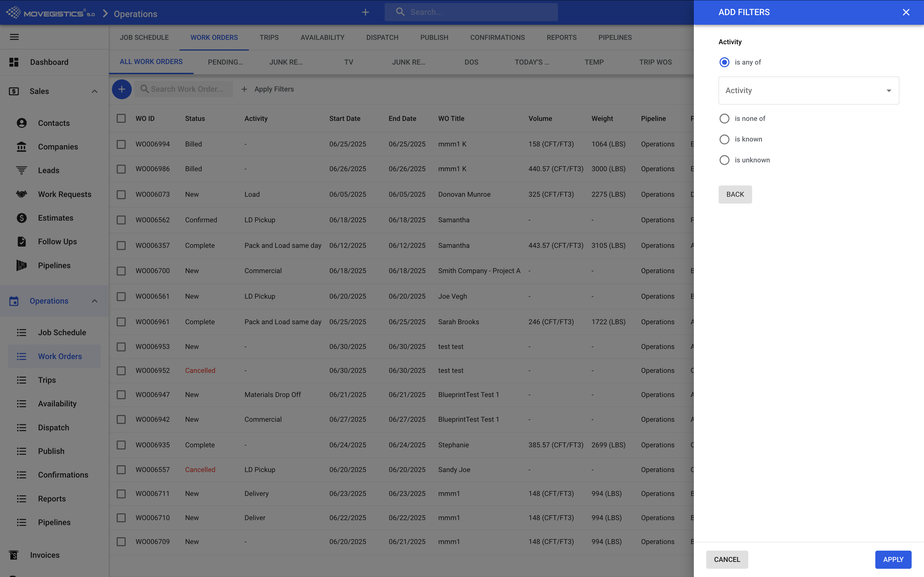
Task: Collapse the Sales sidebar section
Action: pos(94,91)
